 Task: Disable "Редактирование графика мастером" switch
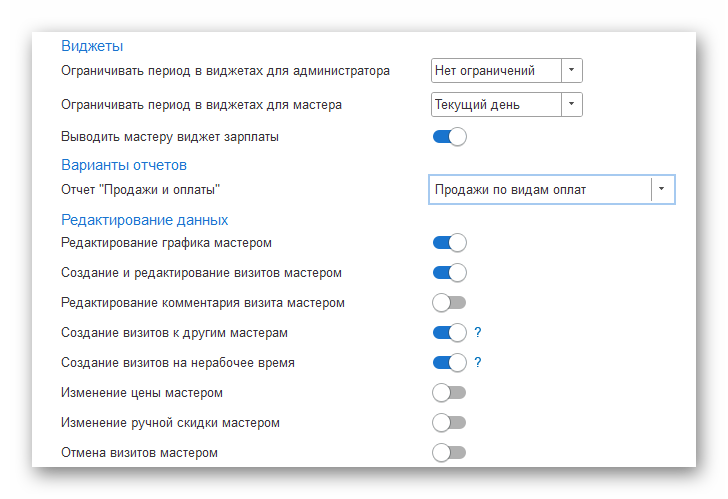coord(449,243)
